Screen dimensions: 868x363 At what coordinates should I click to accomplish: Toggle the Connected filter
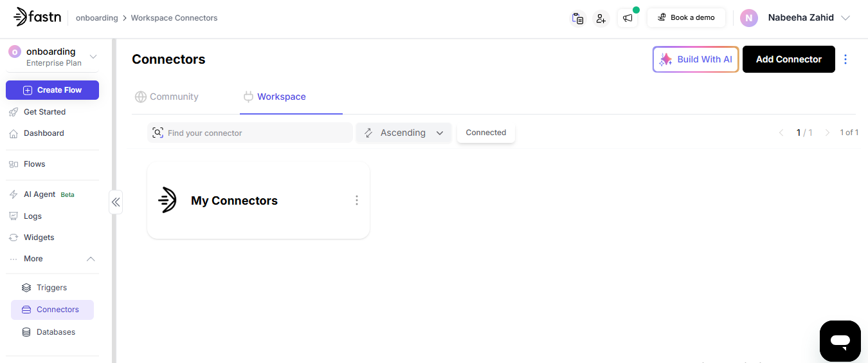[485, 133]
